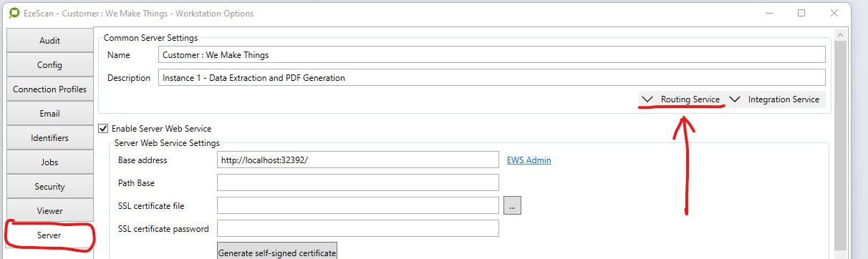Click the vertical scrollbar on right
This screenshot has height=259, width=868.
[841, 143]
